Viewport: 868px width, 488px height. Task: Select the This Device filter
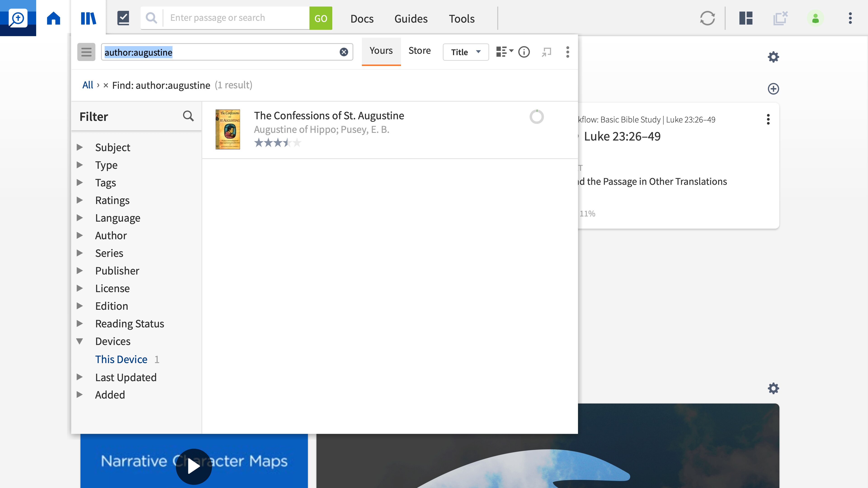point(121,359)
